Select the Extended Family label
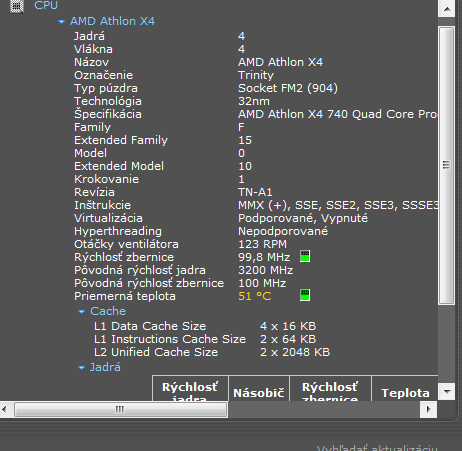 coord(121,140)
